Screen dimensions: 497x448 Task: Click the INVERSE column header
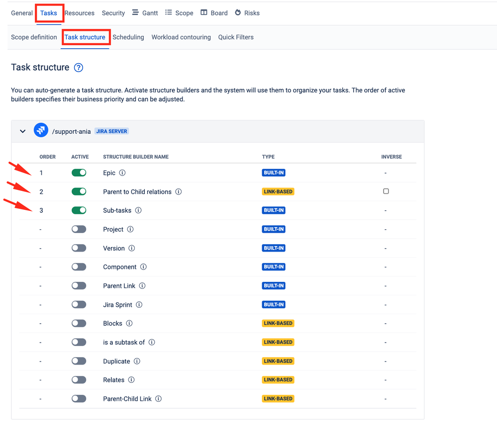tap(392, 157)
